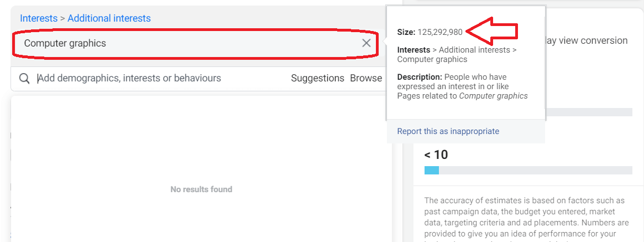The width and height of the screenshot is (644, 242).
Task: Open the Browse targeting options
Action: tap(366, 78)
